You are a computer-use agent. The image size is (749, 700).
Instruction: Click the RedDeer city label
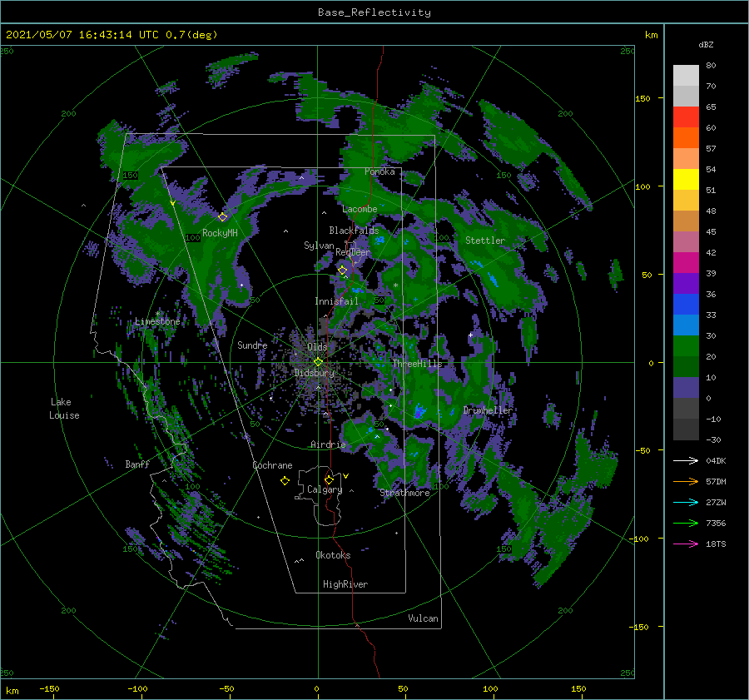353,252
